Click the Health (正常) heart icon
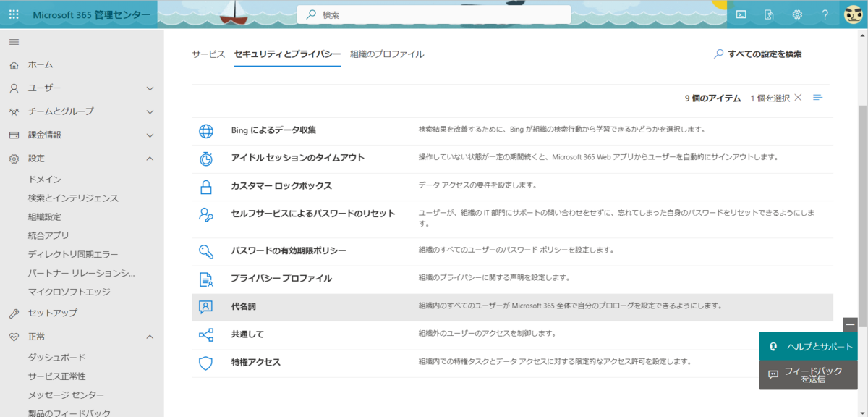The image size is (868, 417). click(14, 337)
